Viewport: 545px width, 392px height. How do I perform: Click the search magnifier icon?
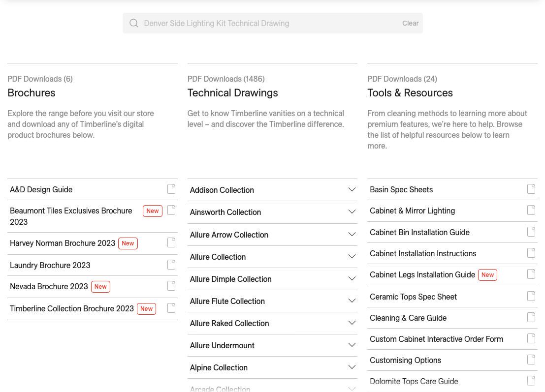click(x=134, y=23)
